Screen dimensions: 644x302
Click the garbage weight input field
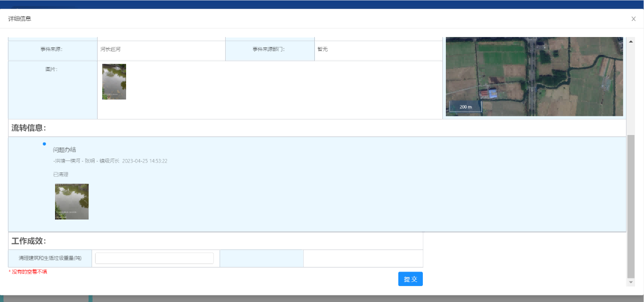pos(154,258)
